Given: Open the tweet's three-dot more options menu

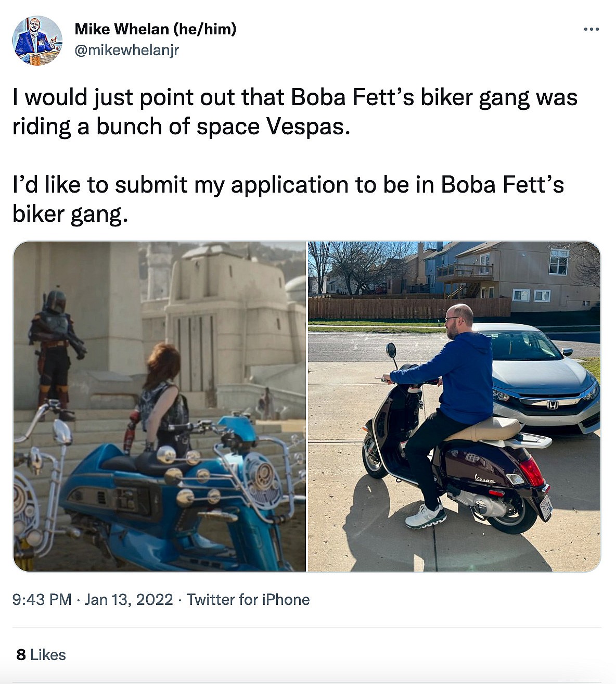Looking at the screenshot, I should pyautogui.click(x=591, y=30).
